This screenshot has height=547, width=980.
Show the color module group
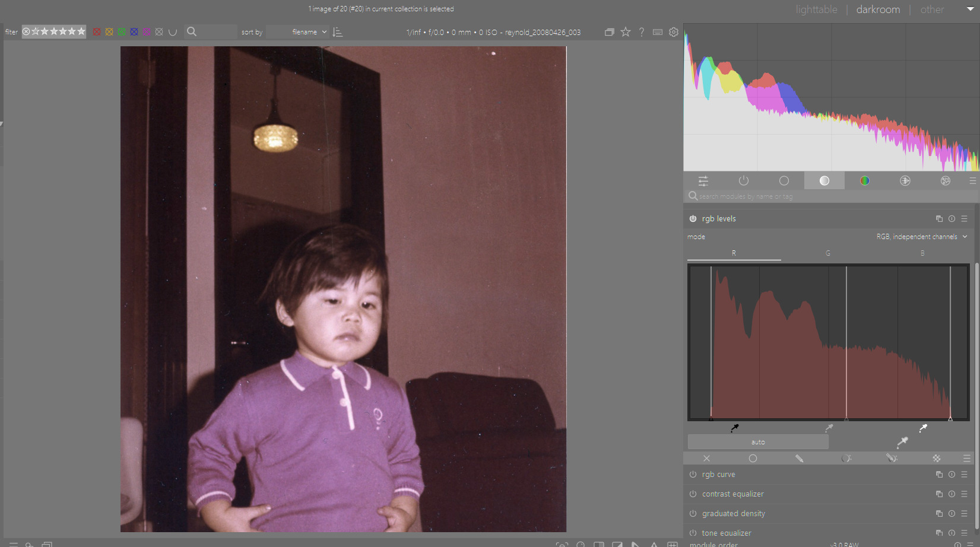[864, 181]
